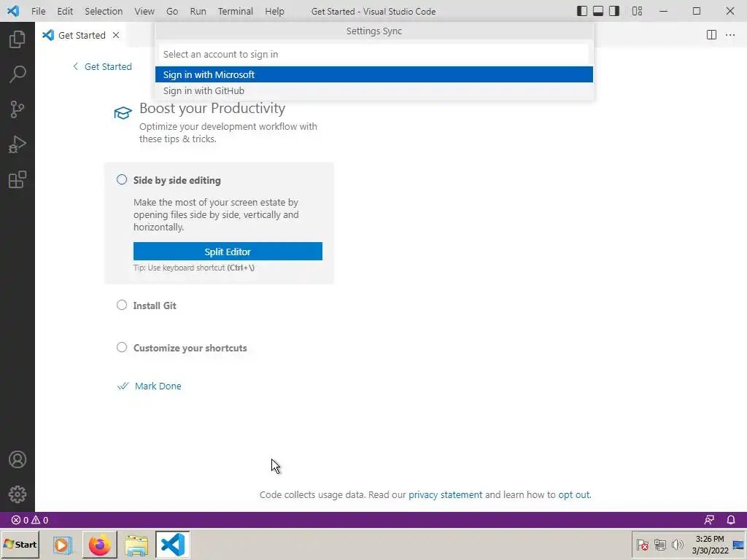Open the Customize Layout icon

(x=637, y=11)
